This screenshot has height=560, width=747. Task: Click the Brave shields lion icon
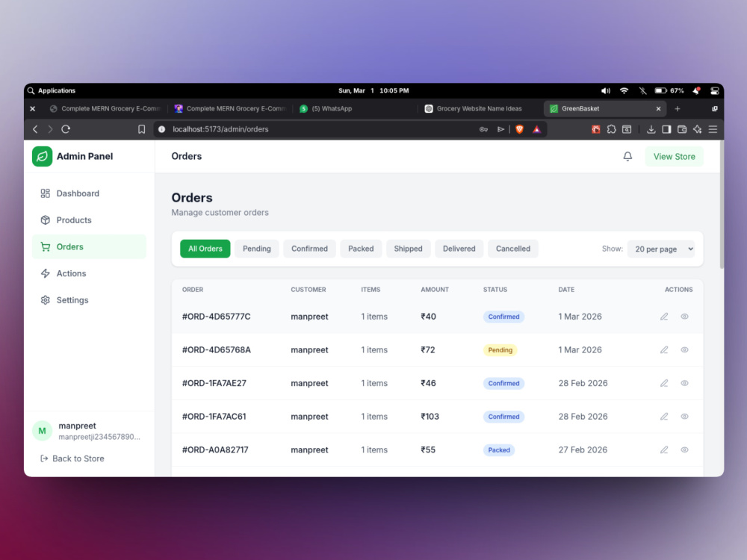click(519, 129)
